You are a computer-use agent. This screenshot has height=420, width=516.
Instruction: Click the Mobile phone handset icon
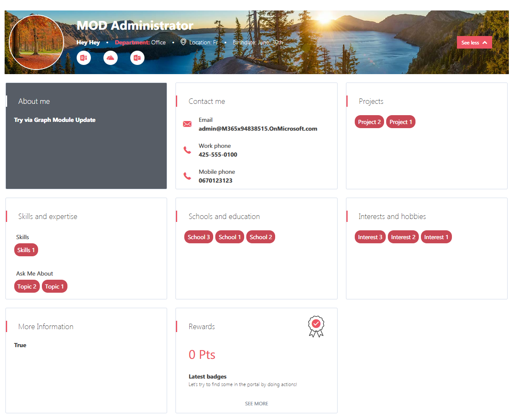(x=187, y=176)
